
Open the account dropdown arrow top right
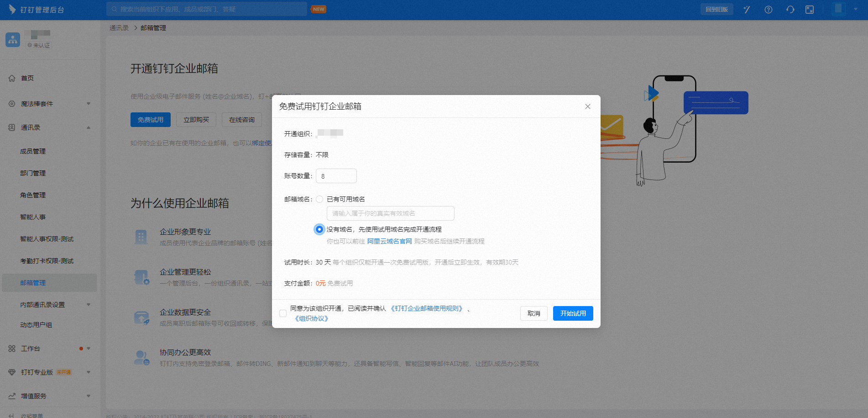click(x=856, y=9)
